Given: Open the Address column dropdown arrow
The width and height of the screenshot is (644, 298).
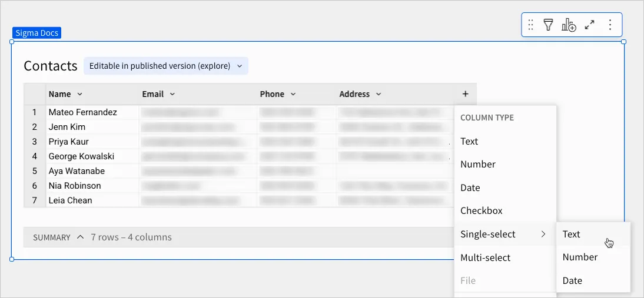Looking at the screenshot, I should click(379, 94).
